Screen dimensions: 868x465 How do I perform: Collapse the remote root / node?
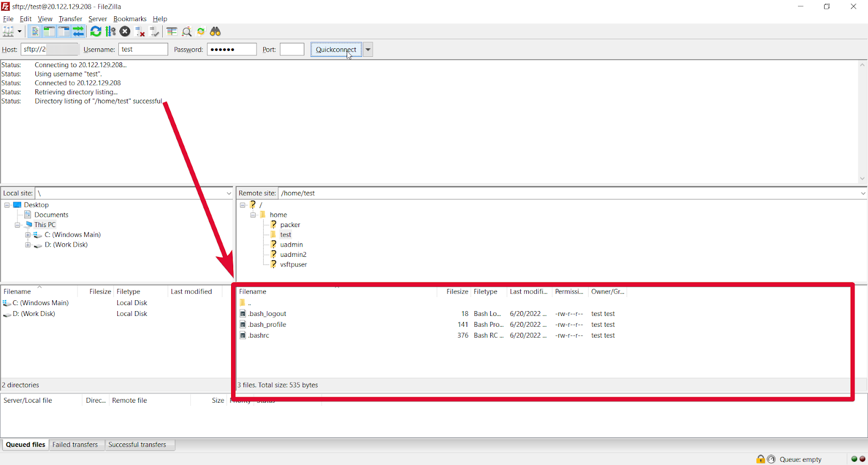point(242,205)
